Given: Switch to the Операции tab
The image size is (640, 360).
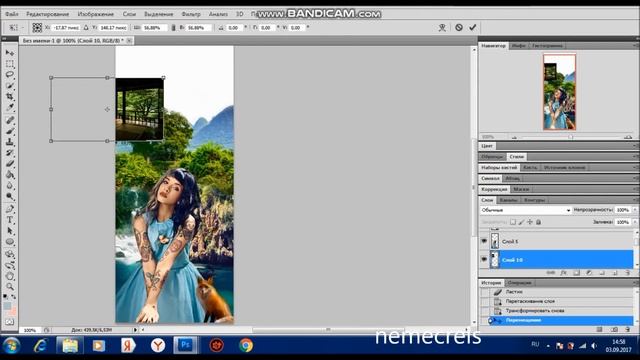Looking at the screenshot, I should pos(519,283).
